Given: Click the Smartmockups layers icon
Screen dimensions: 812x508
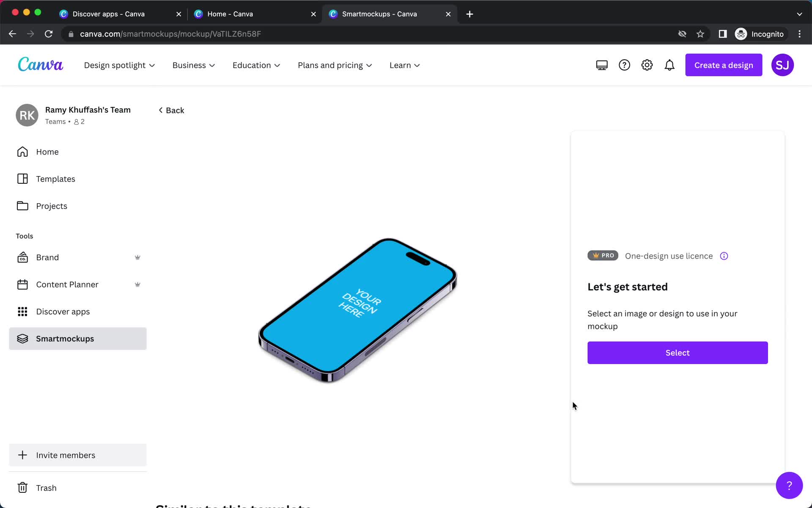Looking at the screenshot, I should [x=22, y=339].
